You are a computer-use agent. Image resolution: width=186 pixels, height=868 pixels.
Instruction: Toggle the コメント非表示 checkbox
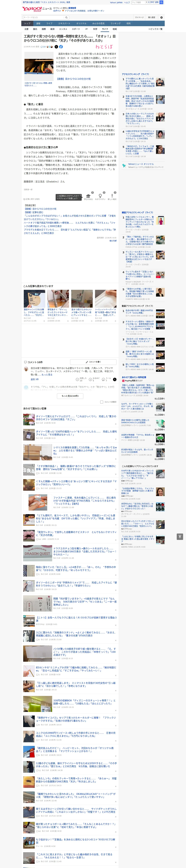(x=102, y=402)
